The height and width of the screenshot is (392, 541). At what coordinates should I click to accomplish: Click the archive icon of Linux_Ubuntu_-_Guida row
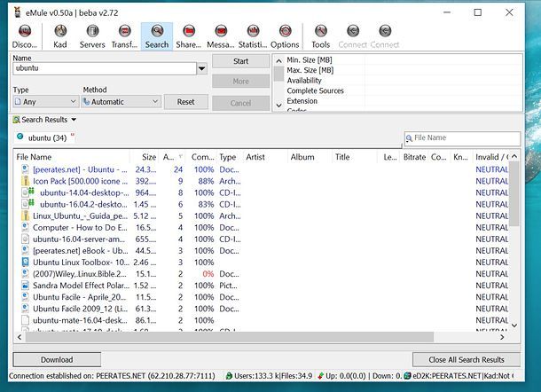point(25,216)
